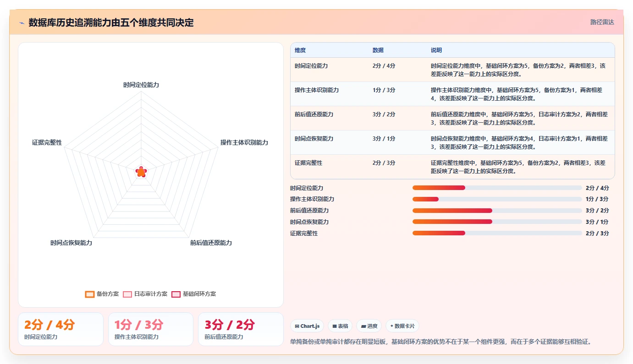Open the red 3分 / 2分 data card
This screenshot has width=633, height=364.
pos(241,329)
